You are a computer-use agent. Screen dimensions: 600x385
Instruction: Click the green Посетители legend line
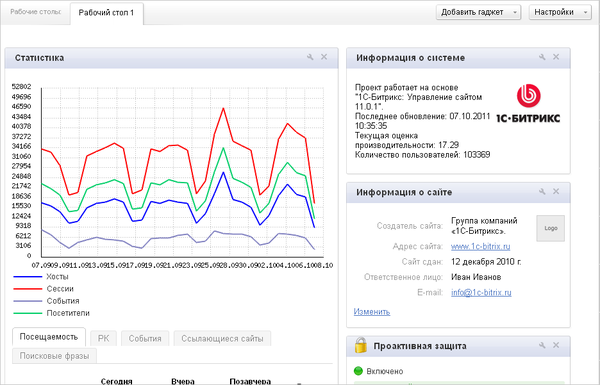point(28,313)
